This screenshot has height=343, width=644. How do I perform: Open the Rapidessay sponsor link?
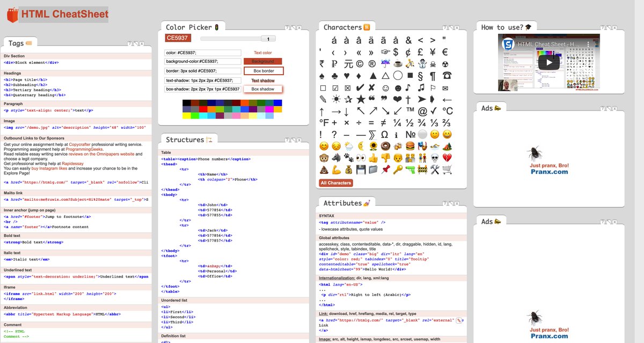pos(72,164)
